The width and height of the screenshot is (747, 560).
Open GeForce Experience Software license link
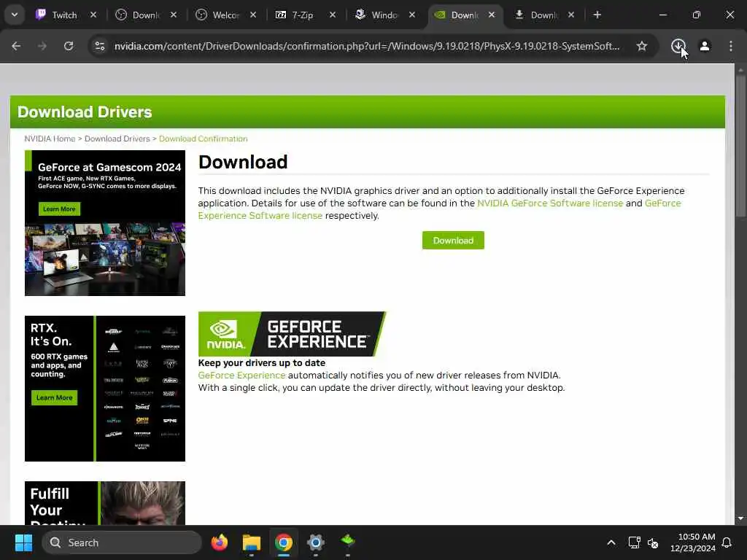coord(260,216)
